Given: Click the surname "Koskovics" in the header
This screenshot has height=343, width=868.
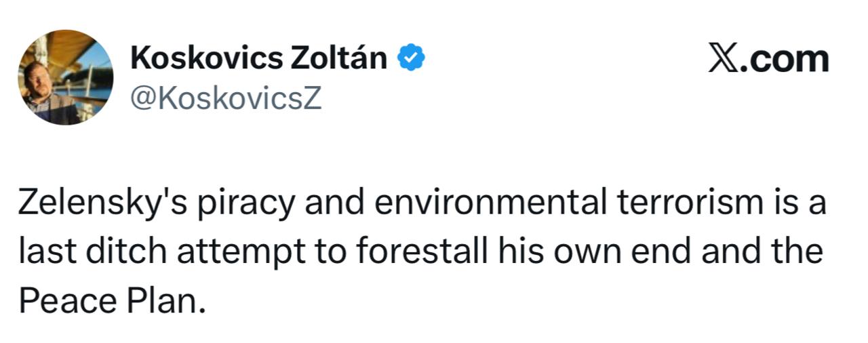Looking at the screenshot, I should (206, 59).
